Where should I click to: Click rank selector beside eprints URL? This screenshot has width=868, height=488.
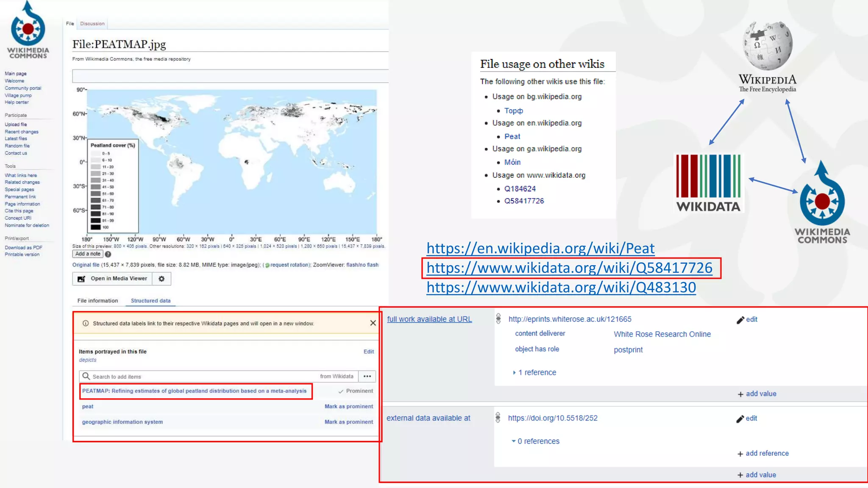pos(498,319)
